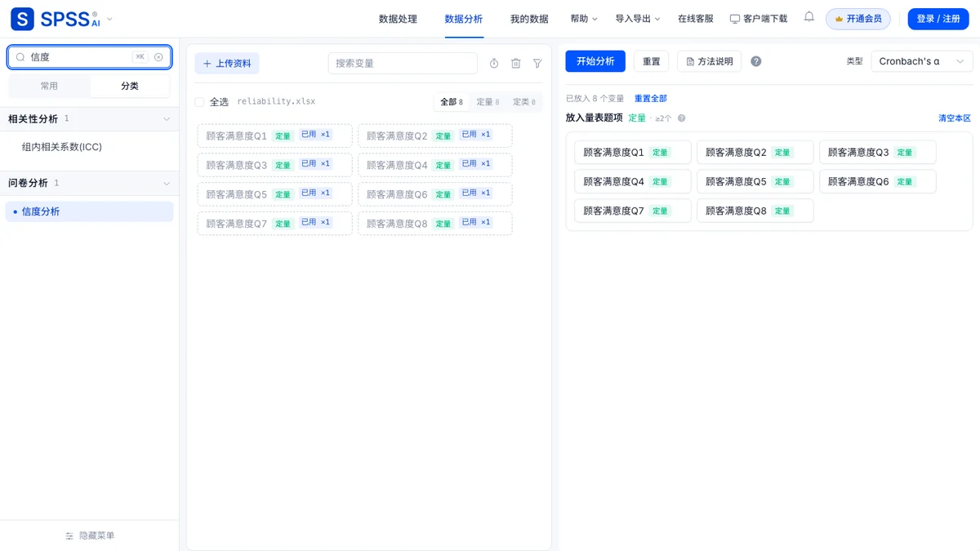Click 顾客满意度Q2 chip in 放入量表题项 area
980x551 pixels.
coord(755,153)
